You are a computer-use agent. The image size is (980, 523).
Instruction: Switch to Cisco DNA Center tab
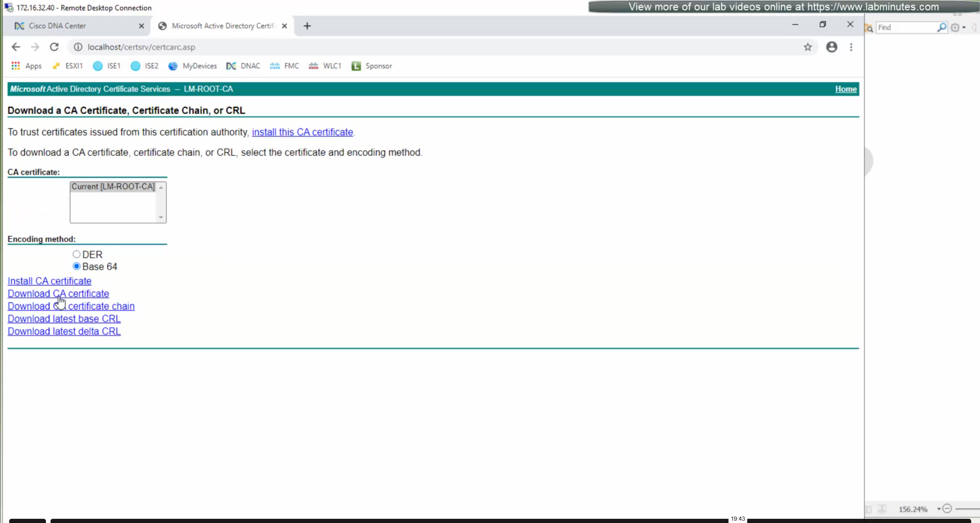pos(57,26)
